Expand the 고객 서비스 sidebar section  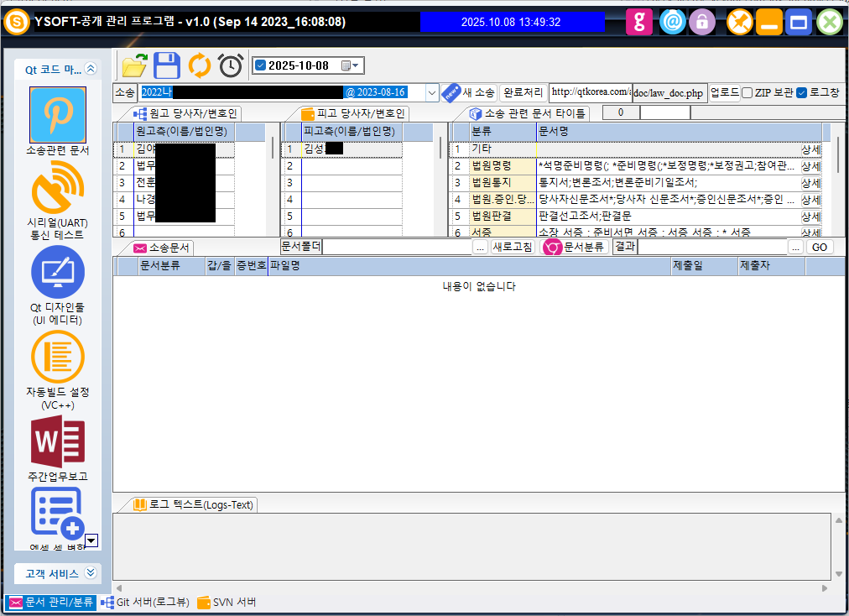coord(91,573)
